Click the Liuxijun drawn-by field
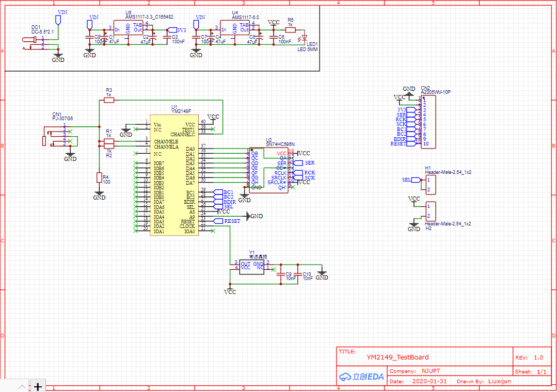This screenshot has height=392, width=557. pos(500,381)
